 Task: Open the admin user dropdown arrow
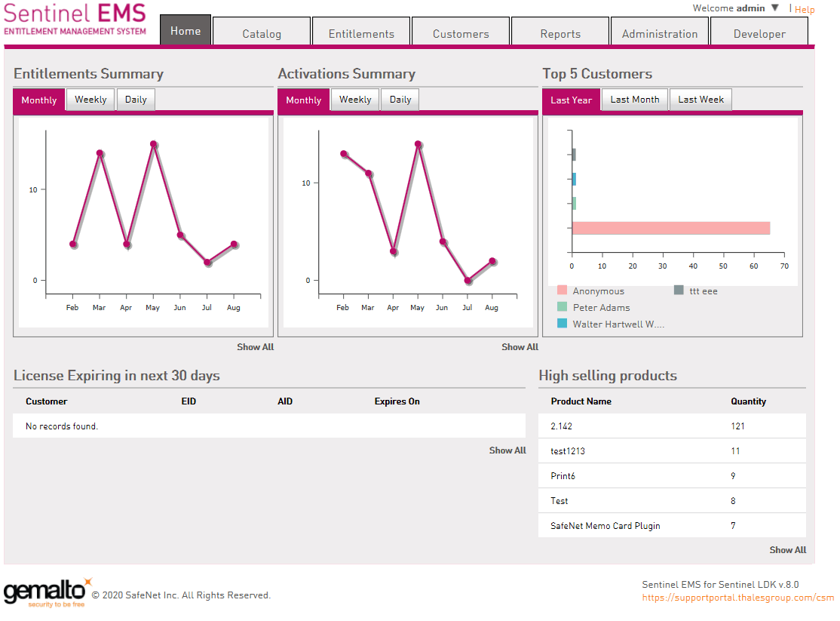(774, 8)
